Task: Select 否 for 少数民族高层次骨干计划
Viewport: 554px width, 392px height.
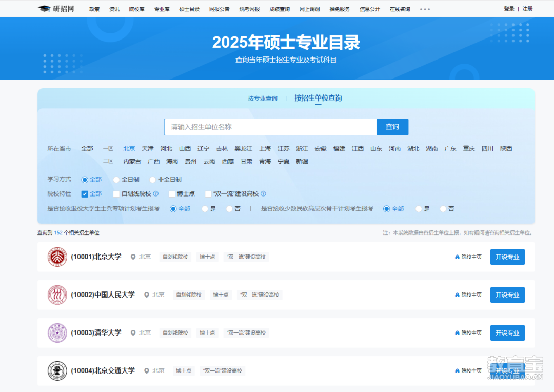Action: point(443,209)
